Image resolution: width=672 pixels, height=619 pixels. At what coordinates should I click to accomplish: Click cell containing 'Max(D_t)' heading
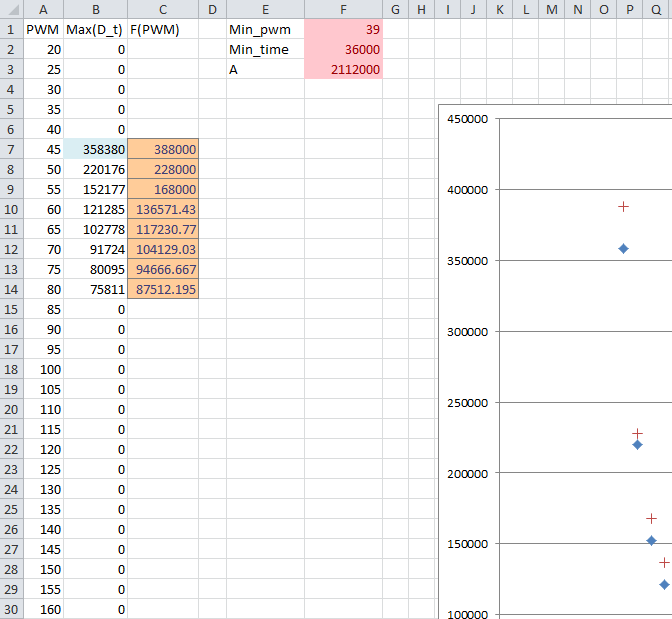click(x=96, y=29)
